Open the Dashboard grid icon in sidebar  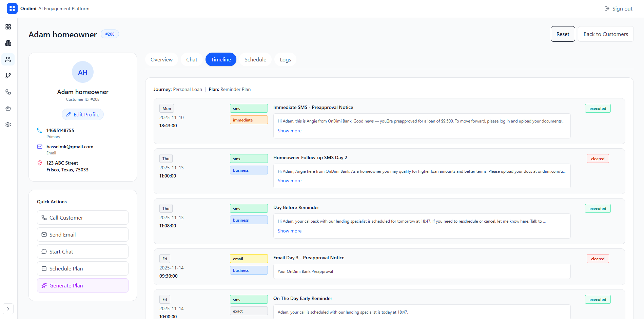point(8,27)
